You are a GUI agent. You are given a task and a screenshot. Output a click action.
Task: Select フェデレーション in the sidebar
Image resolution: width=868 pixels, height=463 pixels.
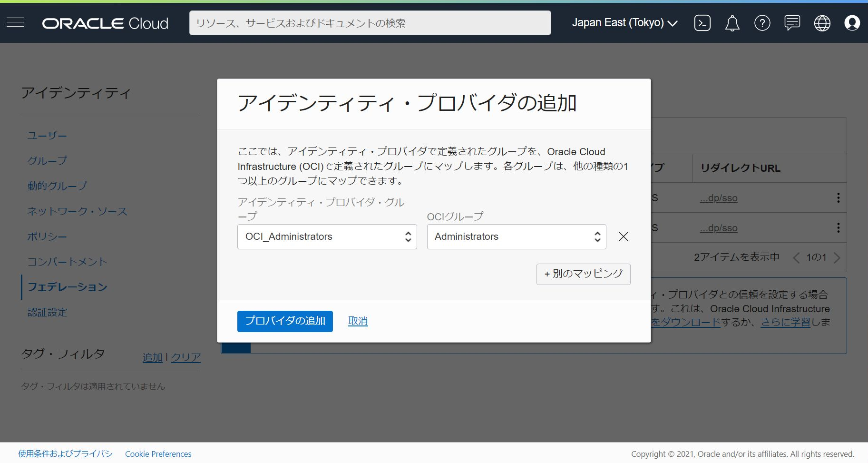[67, 287]
